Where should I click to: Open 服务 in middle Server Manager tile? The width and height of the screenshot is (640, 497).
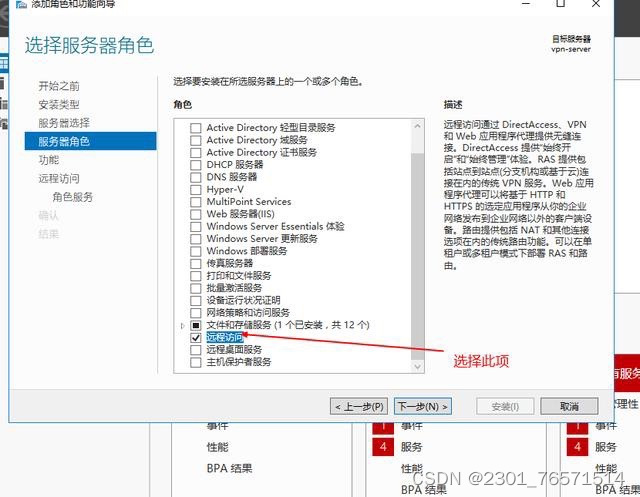411,447
